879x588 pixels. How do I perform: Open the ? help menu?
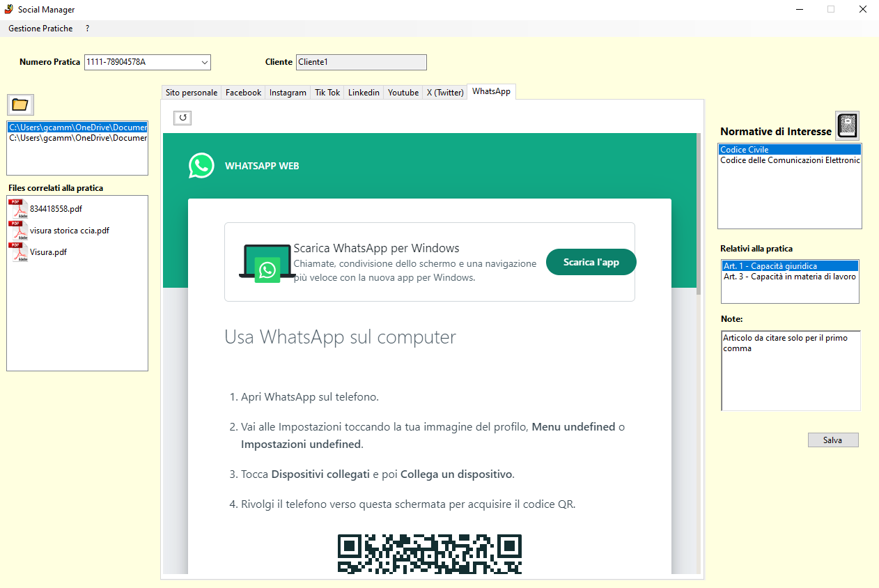(x=87, y=29)
